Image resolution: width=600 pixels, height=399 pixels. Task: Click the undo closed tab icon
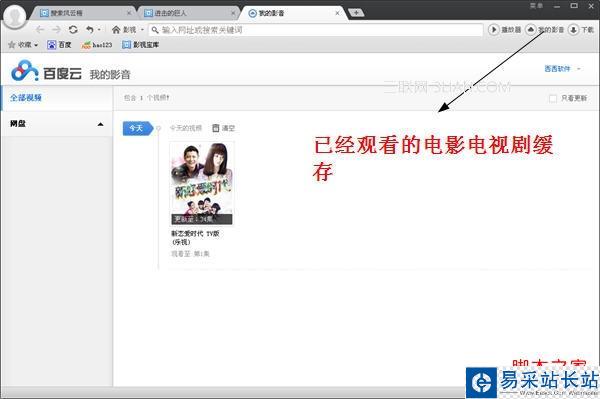pyautogui.click(x=90, y=29)
